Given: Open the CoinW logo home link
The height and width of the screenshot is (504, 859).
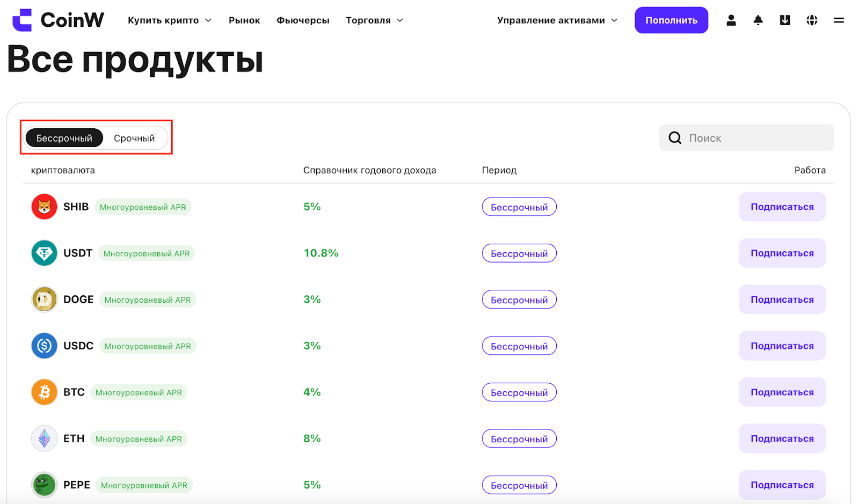Looking at the screenshot, I should pyautogui.click(x=58, y=20).
